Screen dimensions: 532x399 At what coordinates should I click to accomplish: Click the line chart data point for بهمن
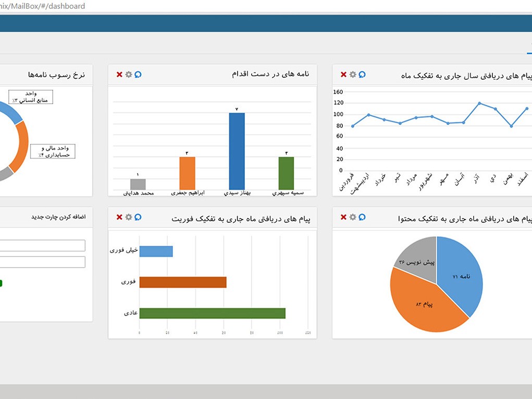[511, 126]
